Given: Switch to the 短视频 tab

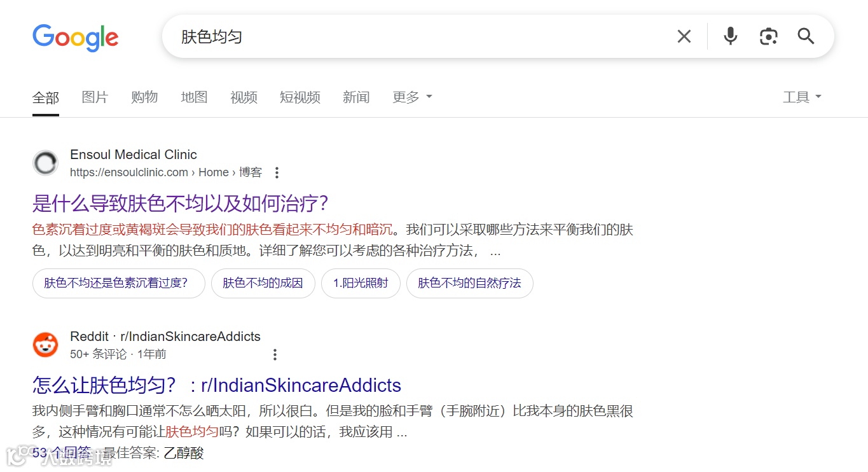Looking at the screenshot, I should tap(300, 97).
